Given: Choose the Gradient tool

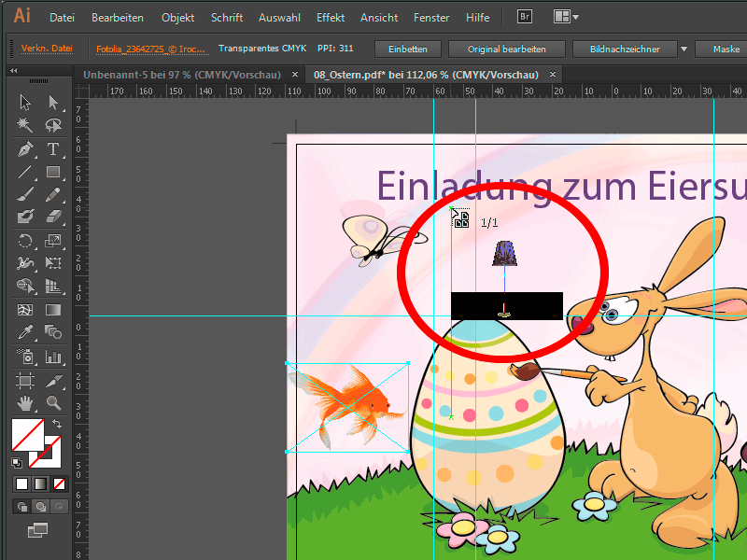Looking at the screenshot, I should [x=53, y=310].
